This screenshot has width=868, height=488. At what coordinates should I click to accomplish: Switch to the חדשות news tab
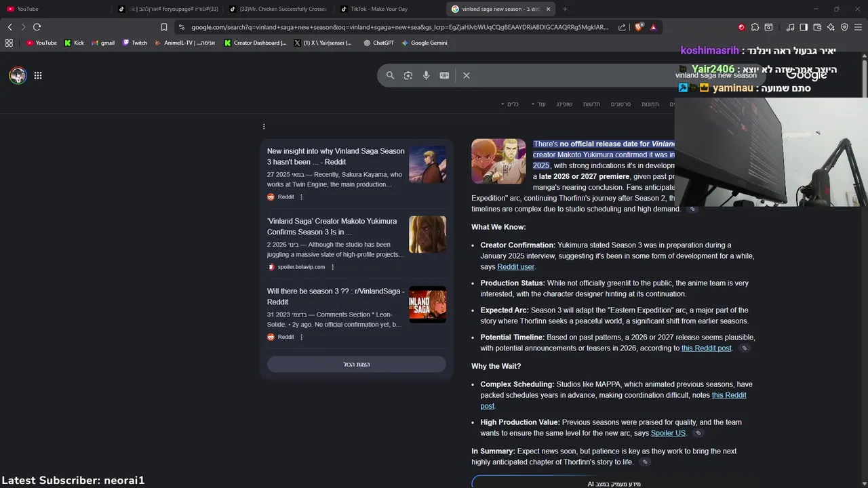pyautogui.click(x=591, y=104)
